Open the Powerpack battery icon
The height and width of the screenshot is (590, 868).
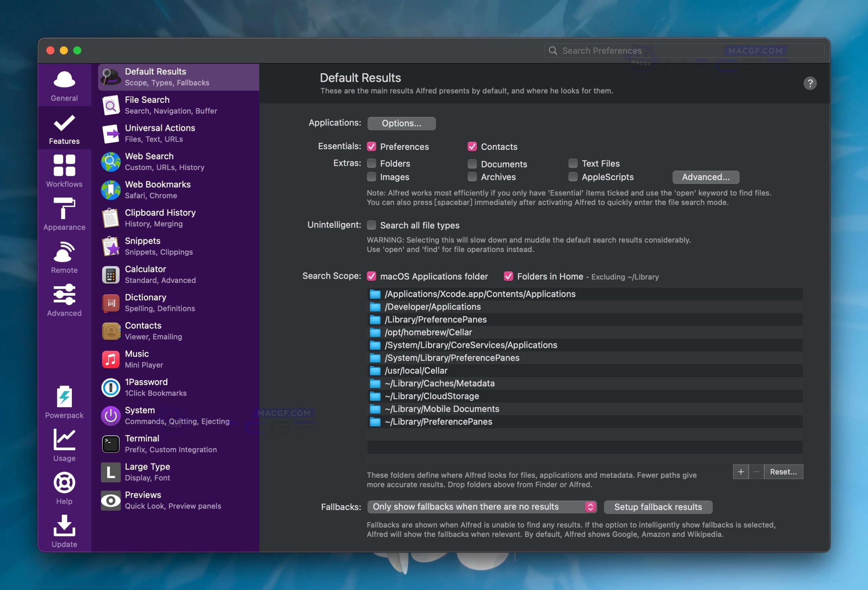(64, 397)
